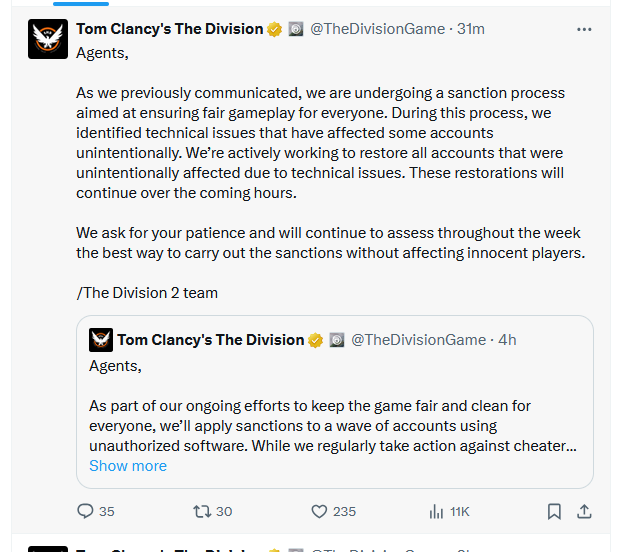
Task: Click the 31m timestamp of the tweet
Action: tap(471, 29)
